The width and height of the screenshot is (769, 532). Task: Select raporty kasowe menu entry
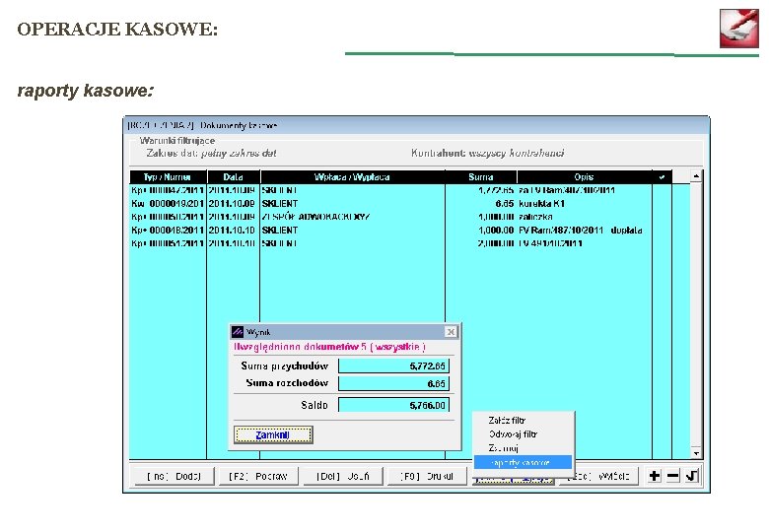pyautogui.click(x=523, y=462)
